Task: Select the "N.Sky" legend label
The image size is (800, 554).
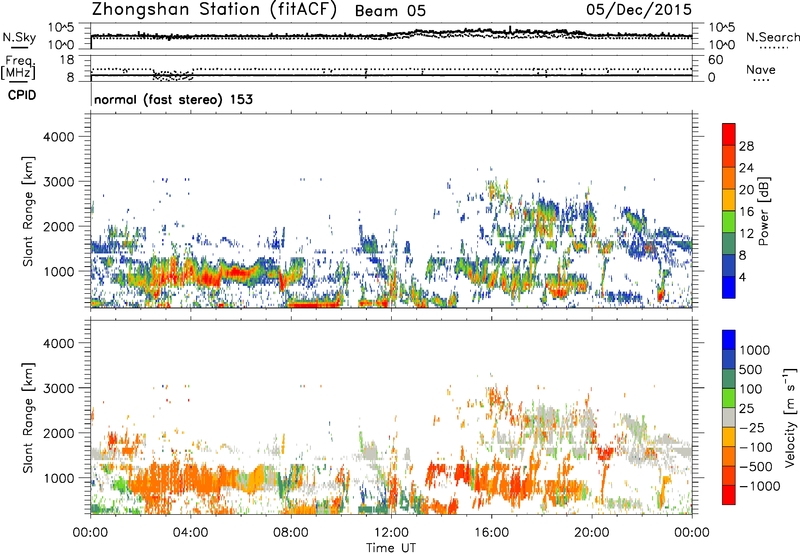Action: pos(19,37)
